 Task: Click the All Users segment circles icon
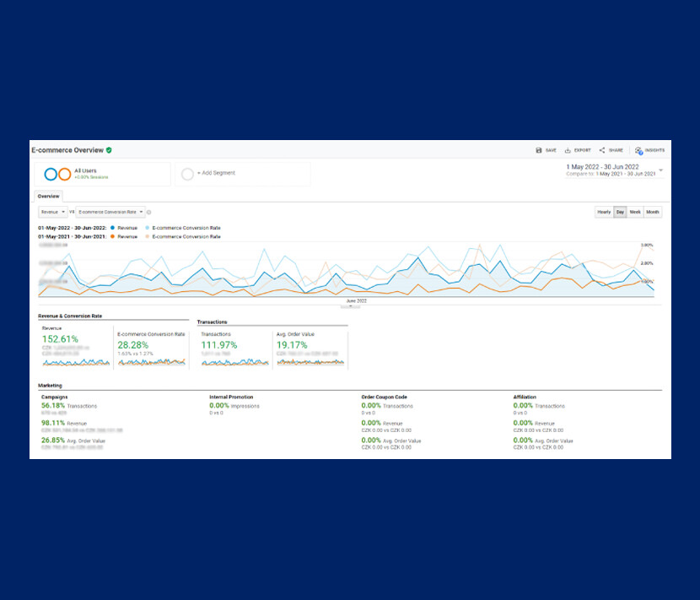click(57, 174)
